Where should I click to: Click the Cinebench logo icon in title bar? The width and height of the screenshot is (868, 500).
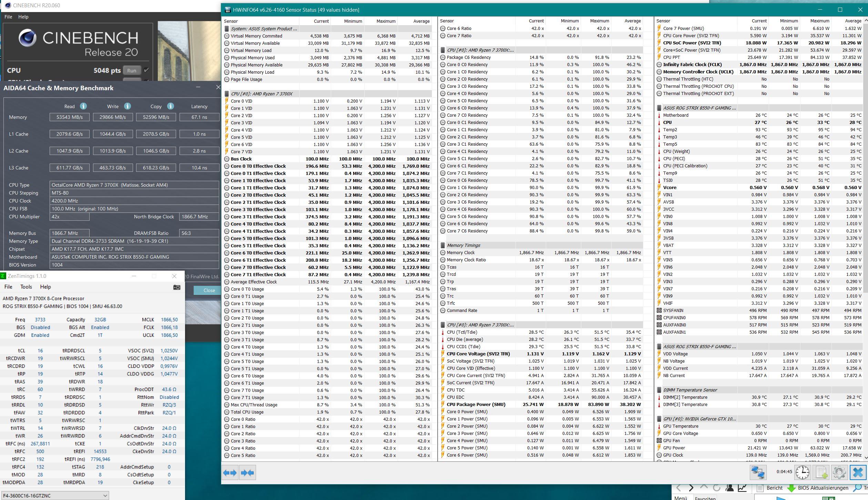point(8,6)
